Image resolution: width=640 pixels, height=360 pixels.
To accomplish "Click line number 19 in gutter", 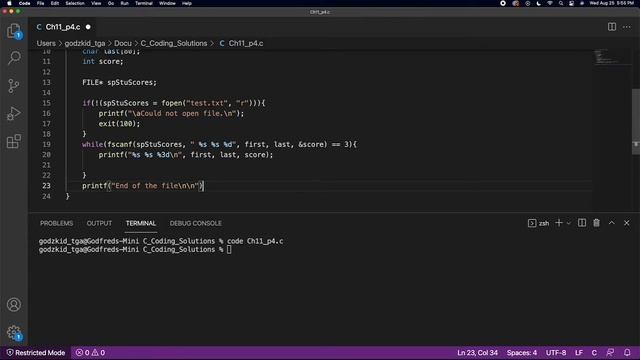I will 47,144.
